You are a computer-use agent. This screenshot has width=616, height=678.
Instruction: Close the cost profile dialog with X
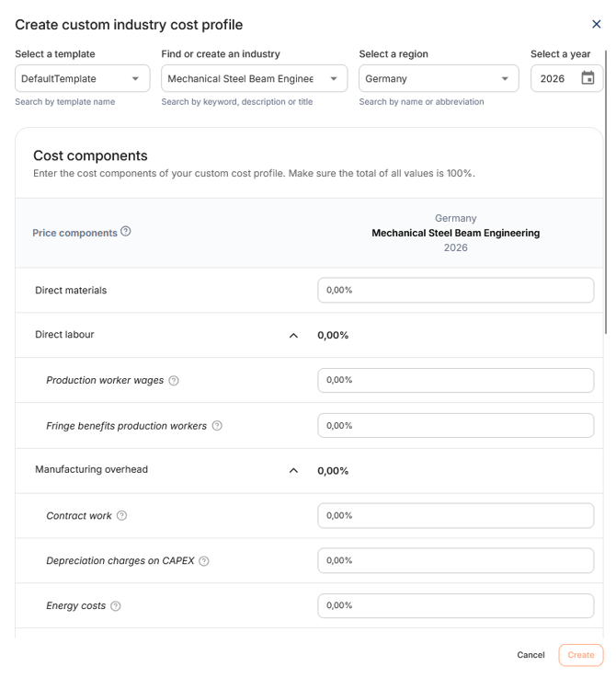tap(596, 24)
